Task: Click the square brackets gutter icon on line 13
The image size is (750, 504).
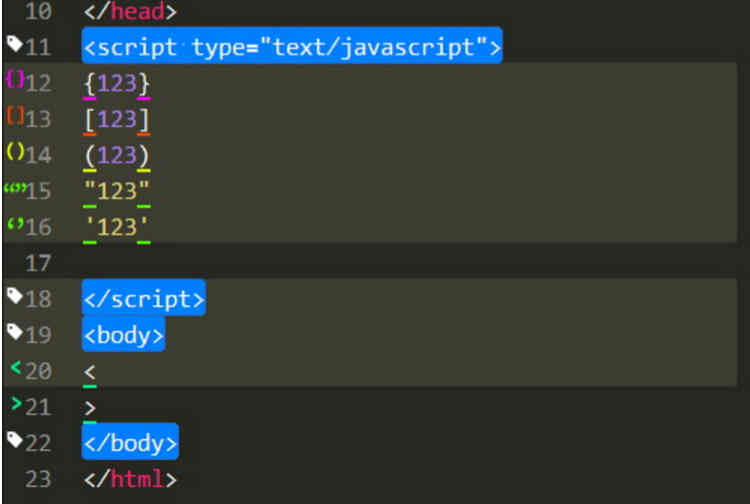Action: pos(15,115)
